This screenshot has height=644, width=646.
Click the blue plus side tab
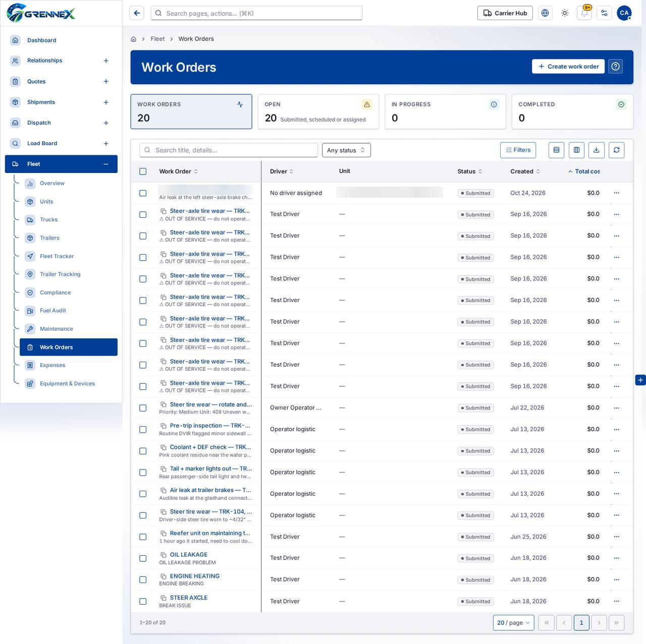(x=640, y=380)
